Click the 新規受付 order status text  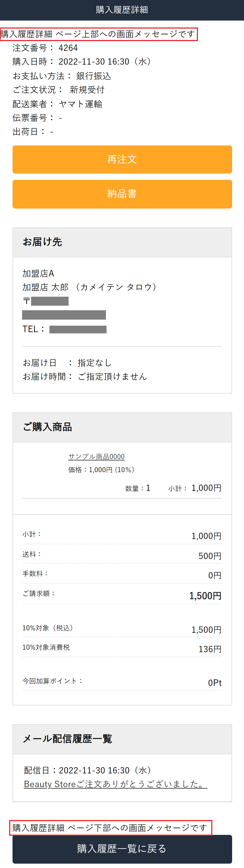tap(87, 90)
